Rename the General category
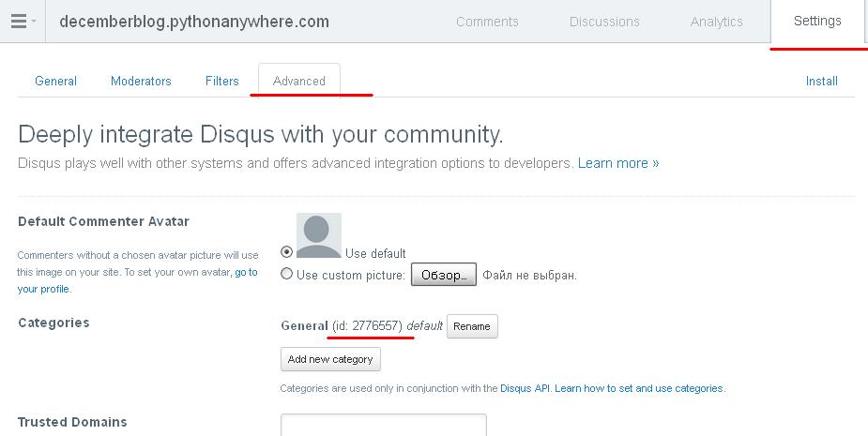 point(472,326)
